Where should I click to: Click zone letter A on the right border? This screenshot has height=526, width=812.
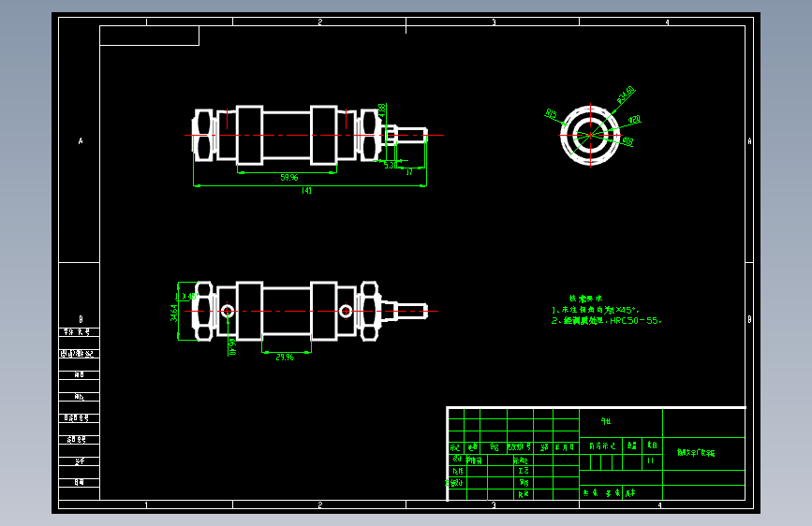(749, 140)
